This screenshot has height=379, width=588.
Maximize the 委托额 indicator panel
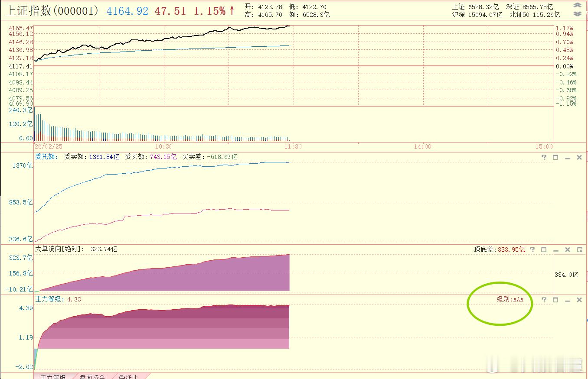555,157
